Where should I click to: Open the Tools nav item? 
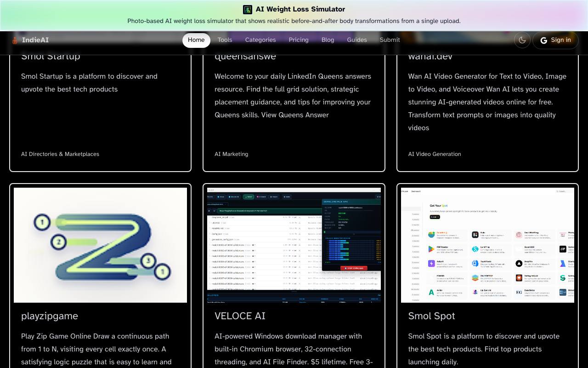pyautogui.click(x=225, y=40)
